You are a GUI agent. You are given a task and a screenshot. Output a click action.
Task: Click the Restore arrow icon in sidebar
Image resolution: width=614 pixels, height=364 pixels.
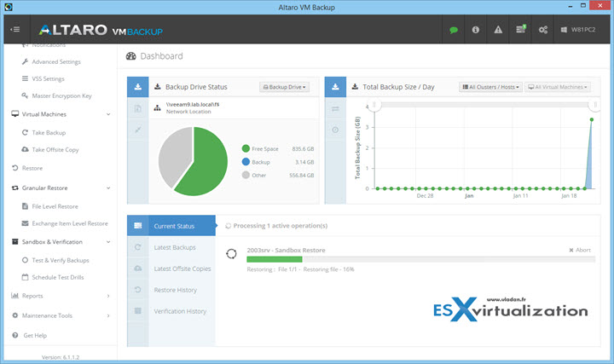[x=14, y=168]
